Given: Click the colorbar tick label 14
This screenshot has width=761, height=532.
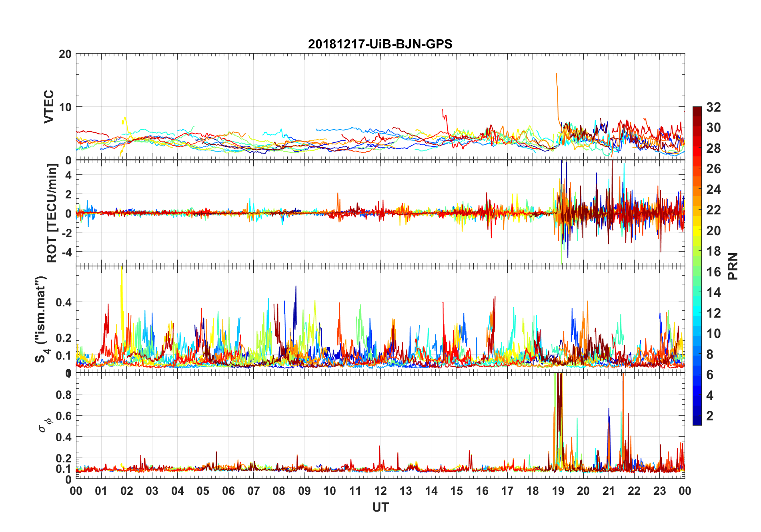Looking at the screenshot, I should 714,292.
